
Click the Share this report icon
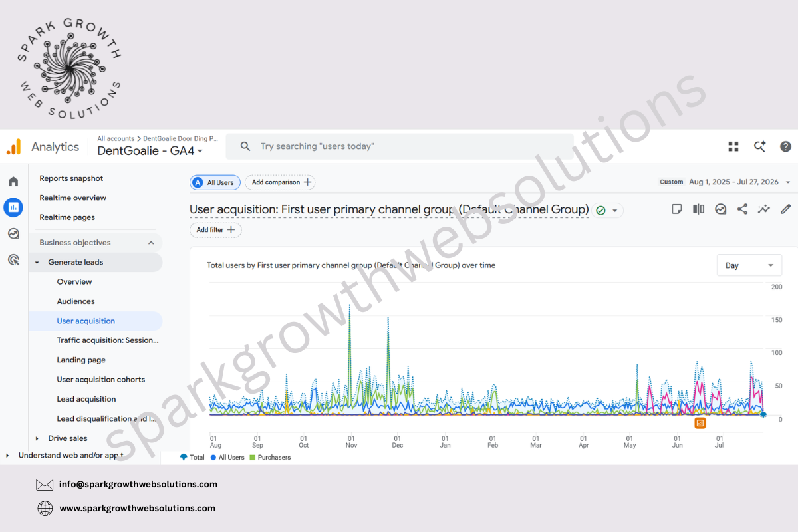coord(742,209)
